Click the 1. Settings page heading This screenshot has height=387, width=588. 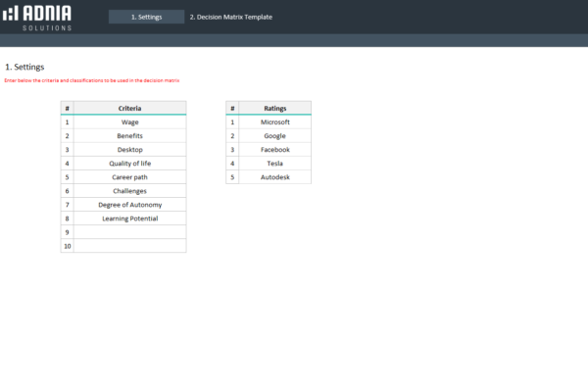point(24,68)
